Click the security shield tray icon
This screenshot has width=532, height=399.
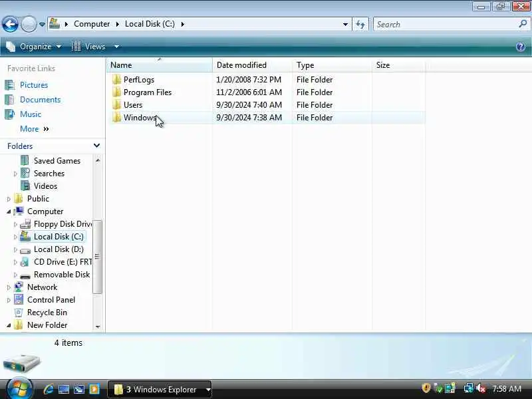click(426, 388)
